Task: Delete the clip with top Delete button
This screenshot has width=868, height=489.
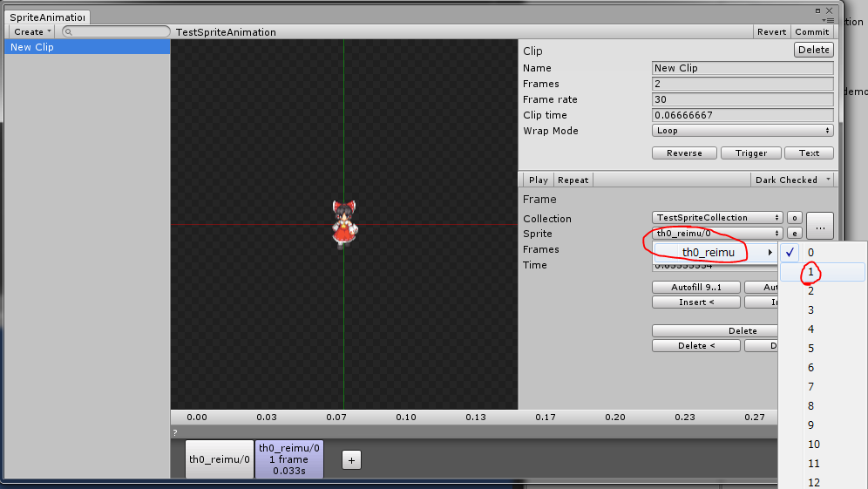Action: 813,50
